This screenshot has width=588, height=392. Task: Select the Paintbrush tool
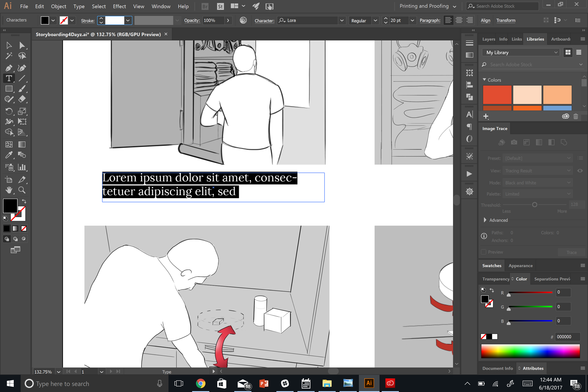click(22, 89)
